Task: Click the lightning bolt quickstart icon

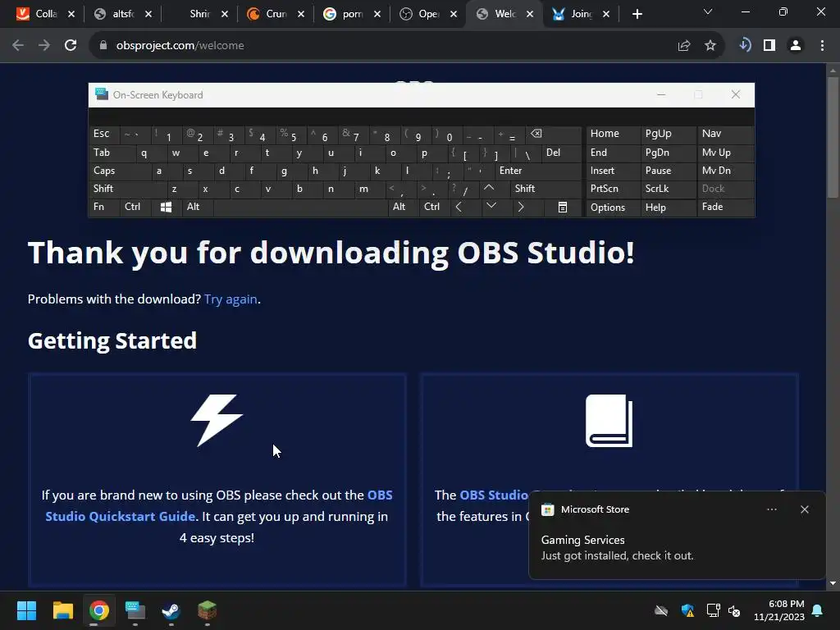Action: (x=217, y=421)
